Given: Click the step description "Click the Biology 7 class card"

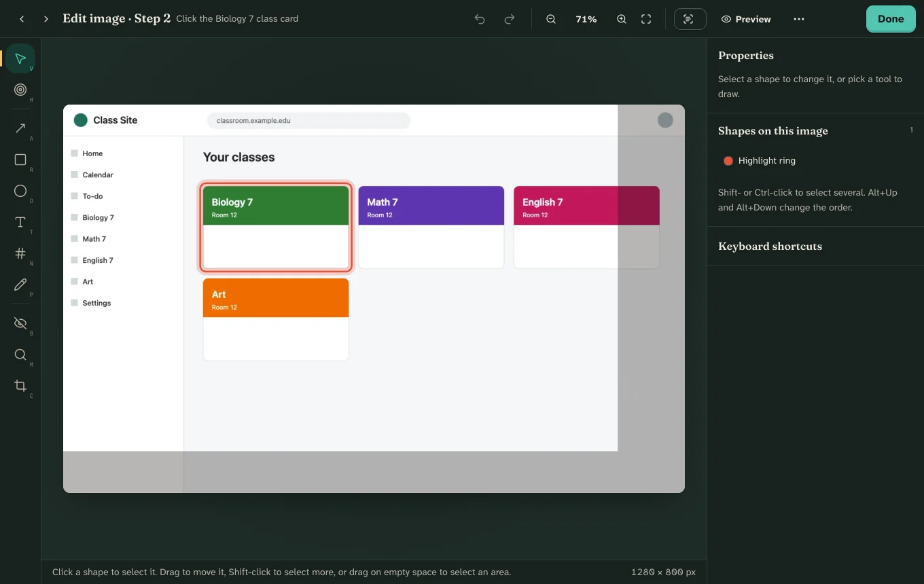Looking at the screenshot, I should tap(237, 19).
